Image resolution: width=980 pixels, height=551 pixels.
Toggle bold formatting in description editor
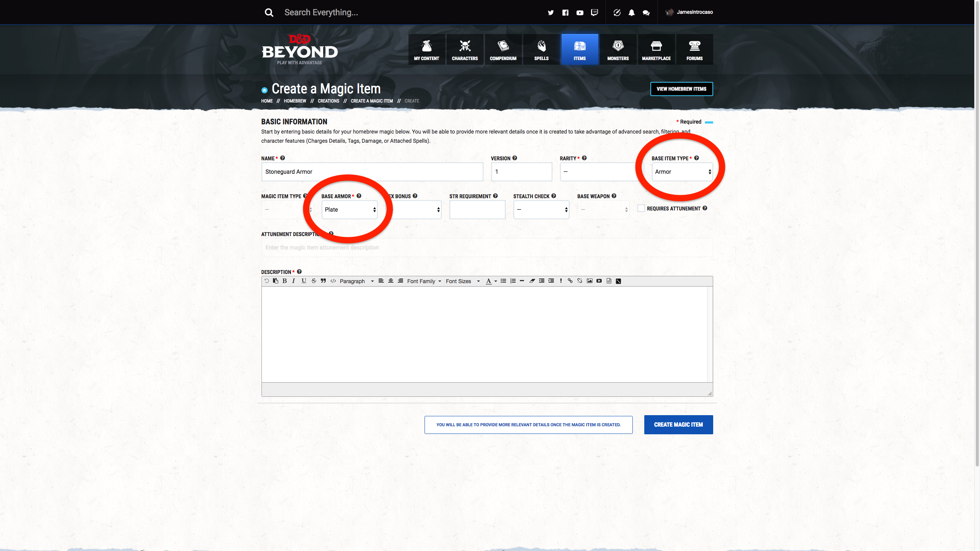tap(284, 281)
